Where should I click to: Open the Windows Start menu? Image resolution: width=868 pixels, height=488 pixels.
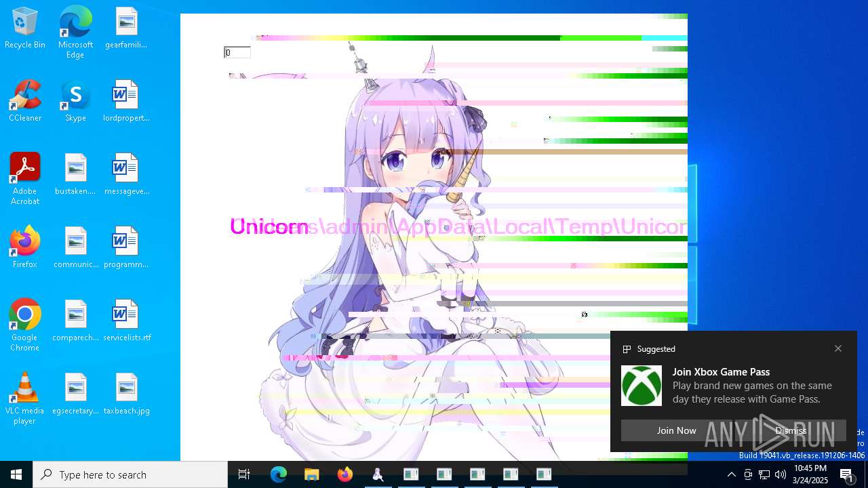tap(16, 474)
